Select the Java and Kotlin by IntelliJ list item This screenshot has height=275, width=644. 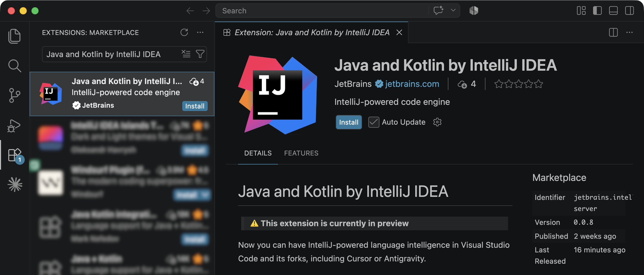click(x=122, y=94)
